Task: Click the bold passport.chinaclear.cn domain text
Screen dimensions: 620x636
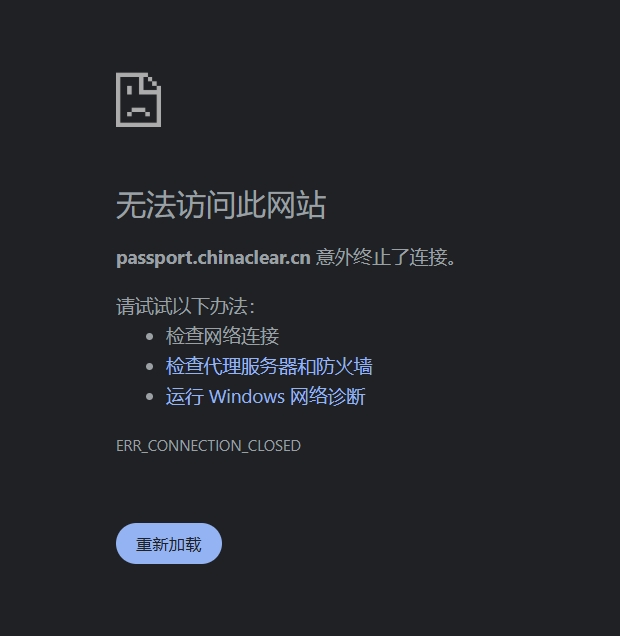Action: [x=213, y=258]
